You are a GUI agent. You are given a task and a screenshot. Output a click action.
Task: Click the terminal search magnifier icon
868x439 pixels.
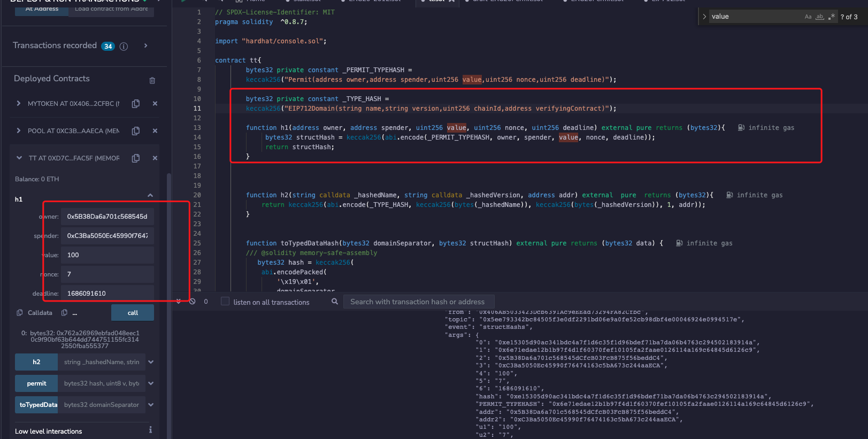click(x=335, y=302)
